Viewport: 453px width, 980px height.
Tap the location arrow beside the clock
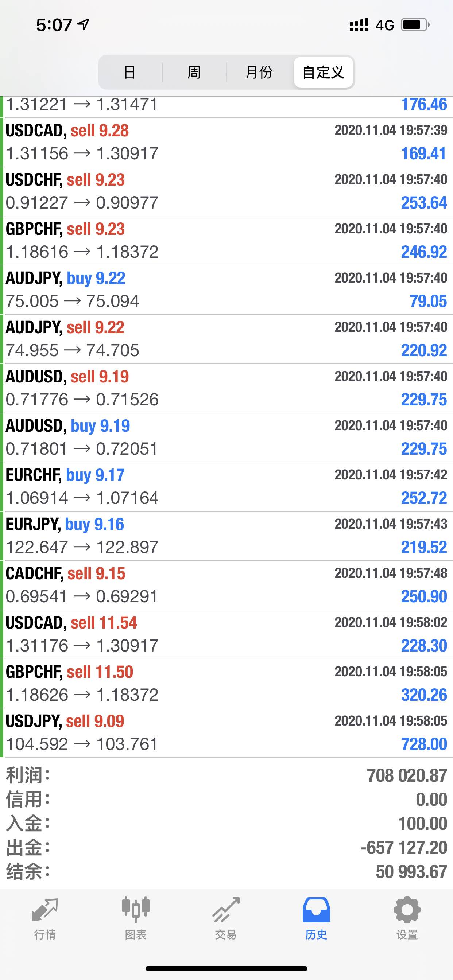pyautogui.click(x=84, y=24)
